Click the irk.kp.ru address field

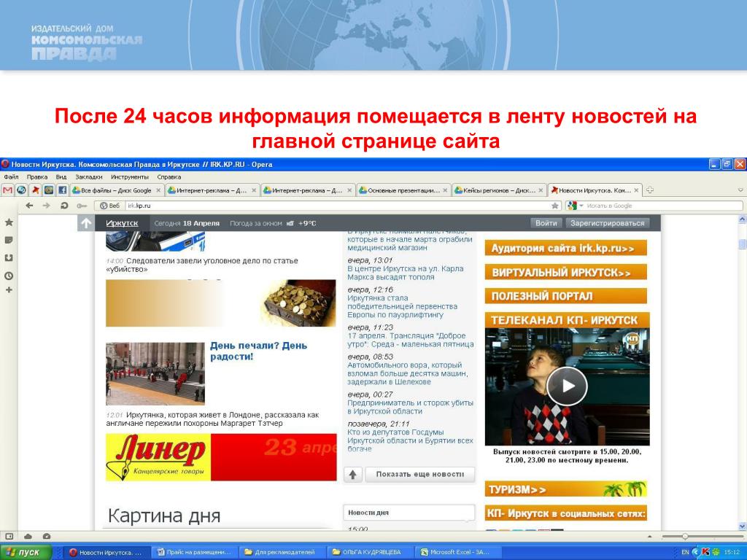[337, 206]
